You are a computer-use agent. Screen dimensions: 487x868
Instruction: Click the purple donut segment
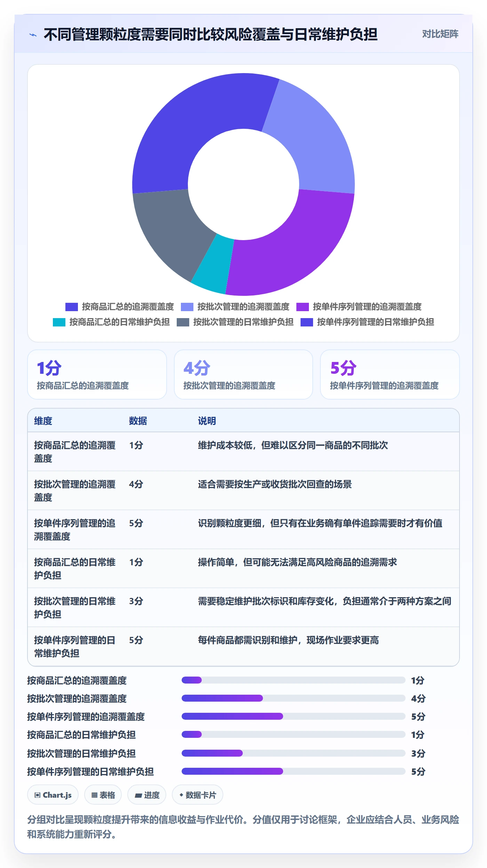point(296,251)
